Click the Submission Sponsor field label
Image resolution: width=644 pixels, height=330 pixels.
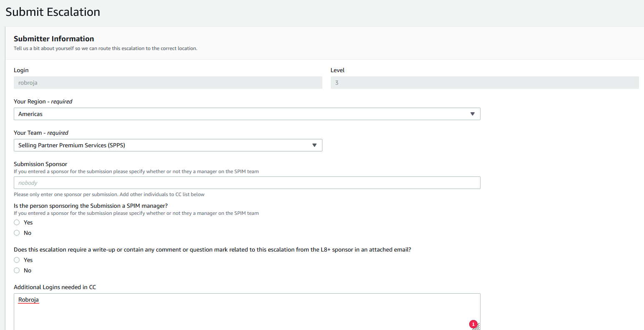[40, 164]
